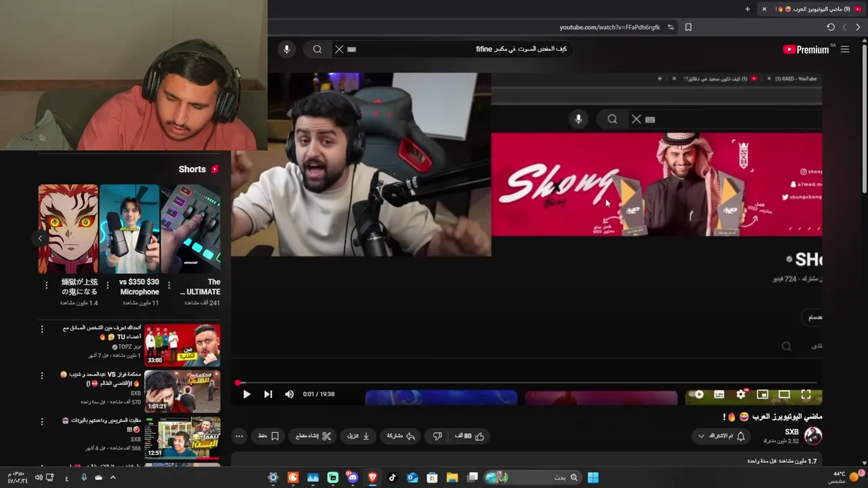868x488 pixels.
Task: Open options menu for 12:51 video
Action: [x=42, y=422]
